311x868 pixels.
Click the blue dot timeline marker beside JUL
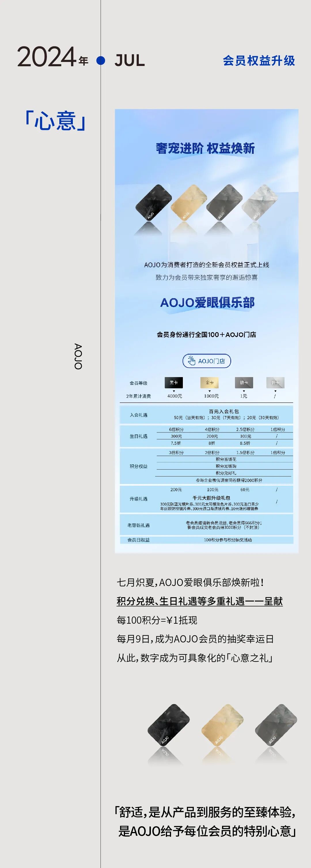101,61
